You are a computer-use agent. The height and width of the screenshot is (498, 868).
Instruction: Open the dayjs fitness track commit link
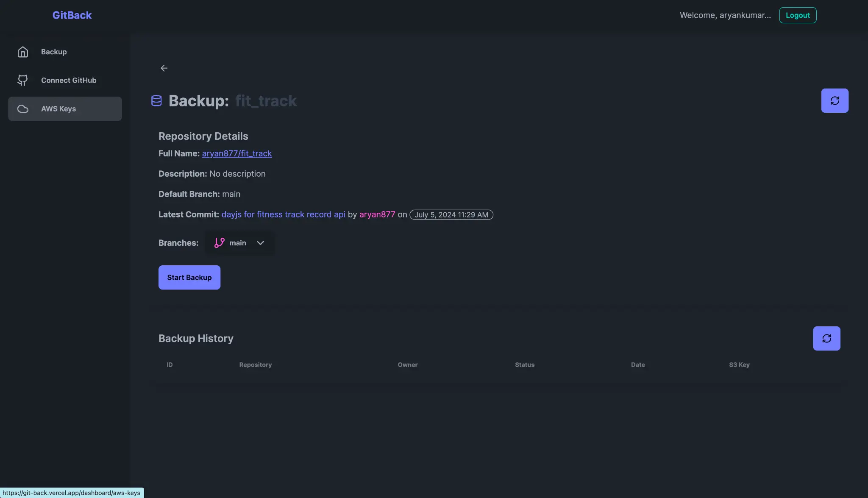(283, 214)
